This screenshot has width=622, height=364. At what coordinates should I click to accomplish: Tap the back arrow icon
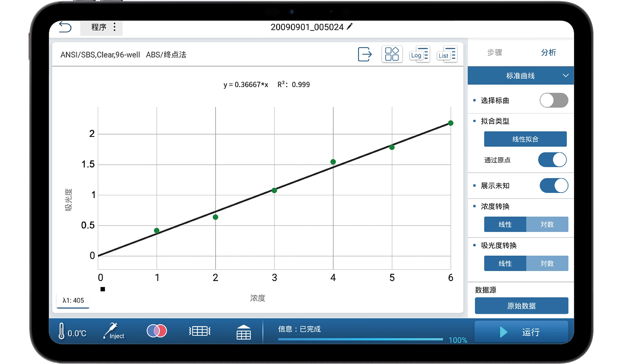65,27
